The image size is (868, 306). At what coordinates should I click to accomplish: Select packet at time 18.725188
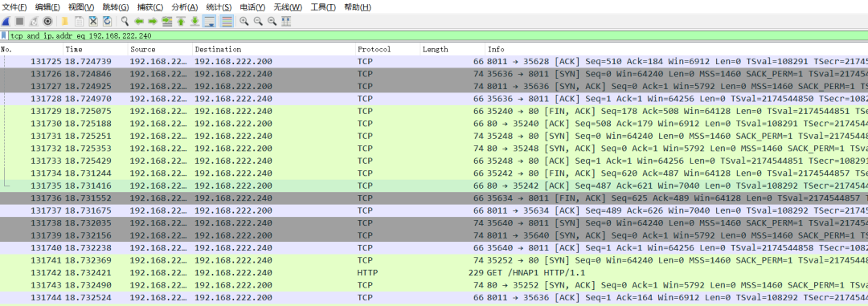[x=434, y=124]
